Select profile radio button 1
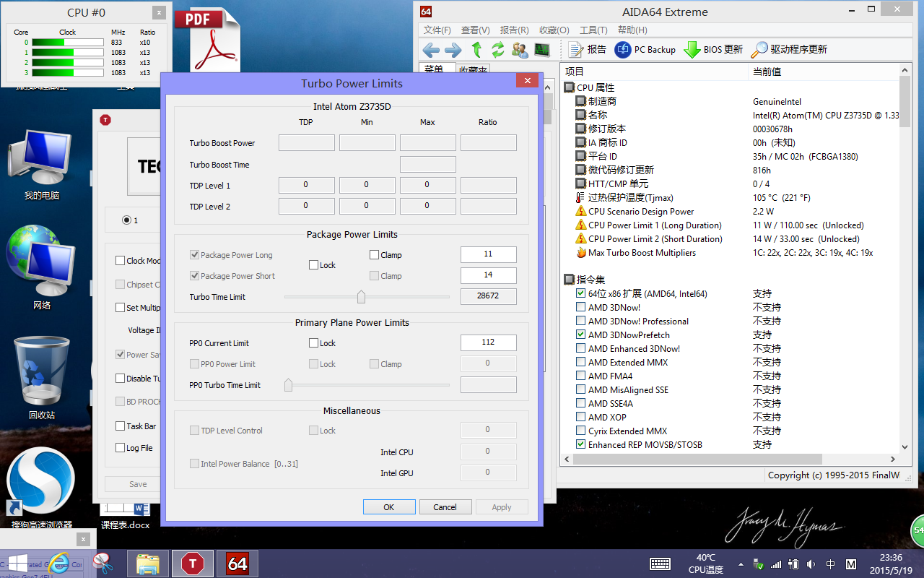The width and height of the screenshot is (924, 578). pyautogui.click(x=126, y=220)
